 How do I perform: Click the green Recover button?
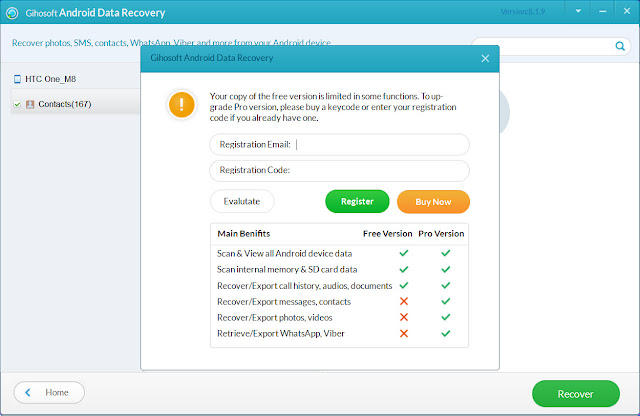576,394
